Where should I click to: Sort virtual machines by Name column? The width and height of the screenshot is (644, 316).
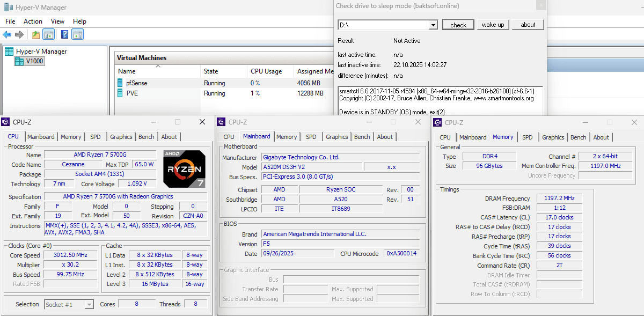point(127,71)
